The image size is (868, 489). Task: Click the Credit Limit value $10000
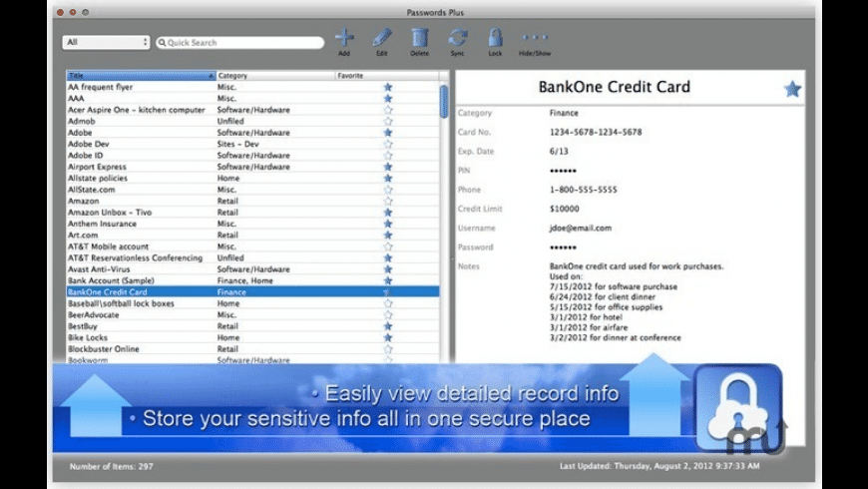pyautogui.click(x=564, y=209)
